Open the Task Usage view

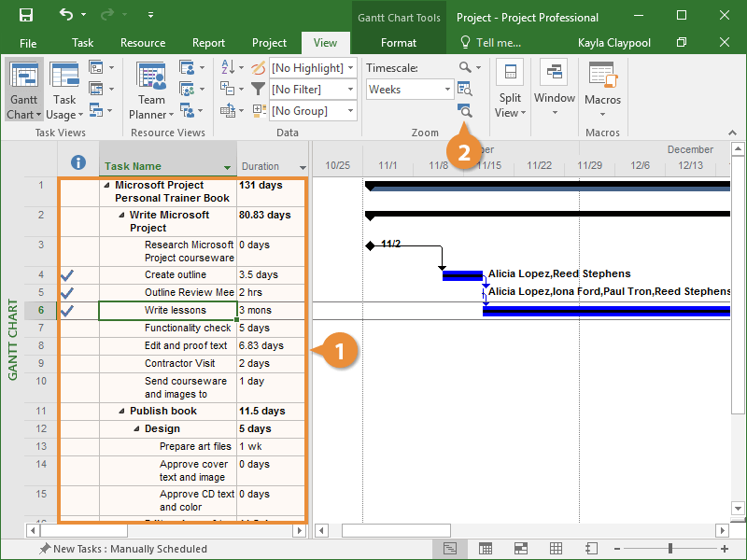pyautogui.click(x=64, y=90)
